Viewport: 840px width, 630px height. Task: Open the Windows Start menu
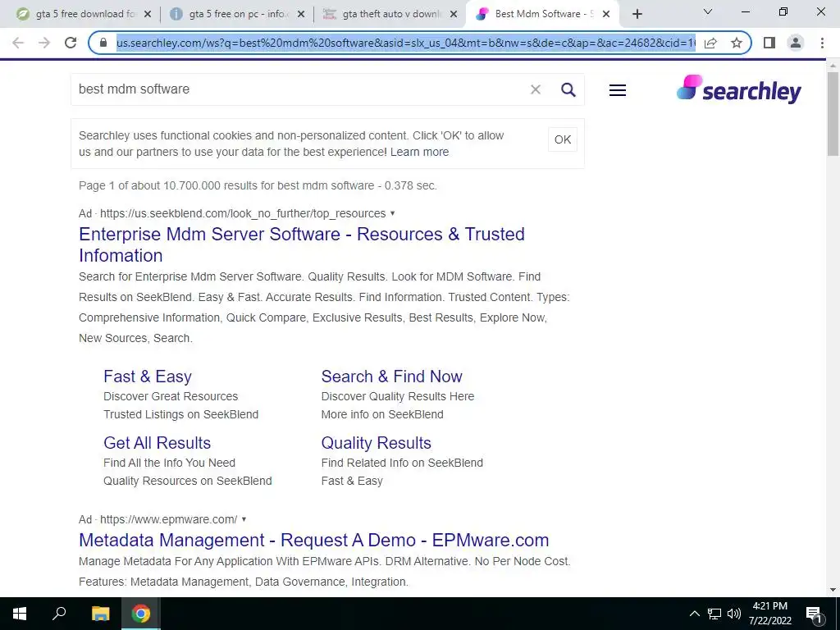[20, 614]
